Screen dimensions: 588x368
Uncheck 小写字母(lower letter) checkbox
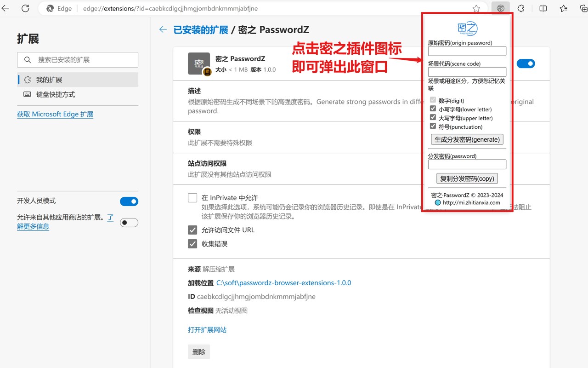tap(433, 109)
